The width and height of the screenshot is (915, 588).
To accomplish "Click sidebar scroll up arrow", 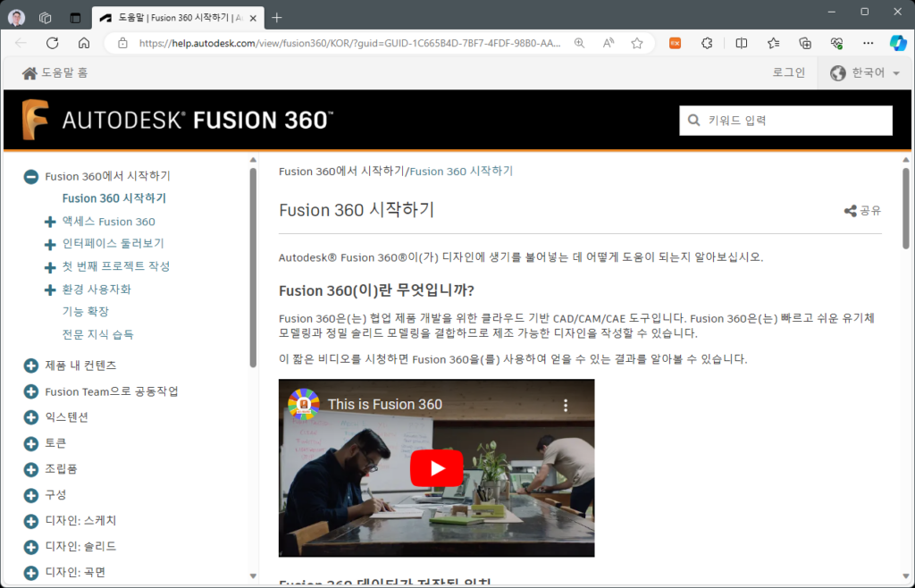I will coord(253,160).
